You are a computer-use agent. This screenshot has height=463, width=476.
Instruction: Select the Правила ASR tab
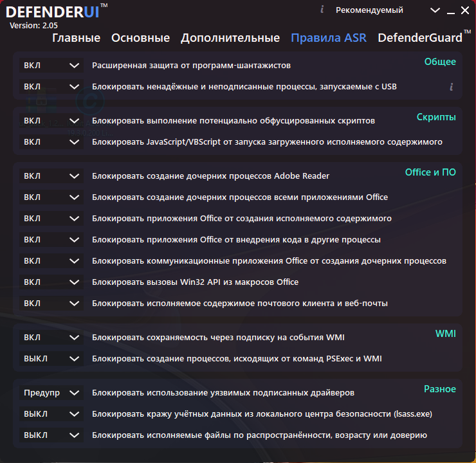(x=329, y=38)
